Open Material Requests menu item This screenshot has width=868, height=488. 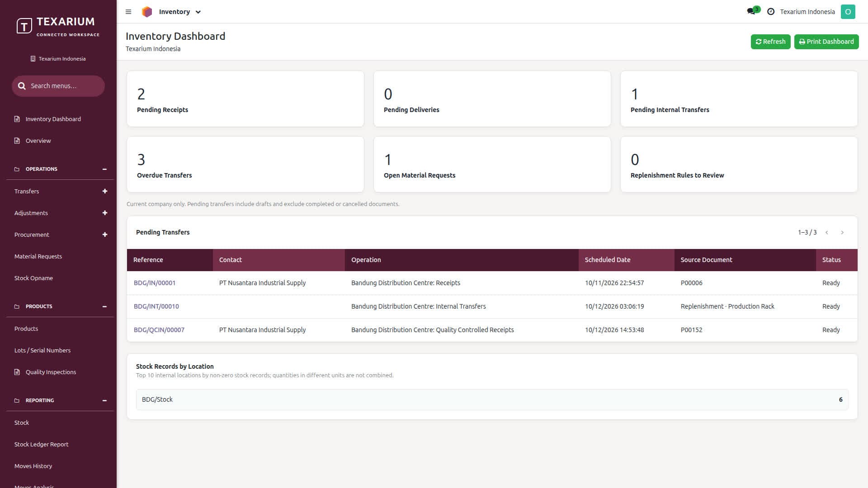click(38, 256)
